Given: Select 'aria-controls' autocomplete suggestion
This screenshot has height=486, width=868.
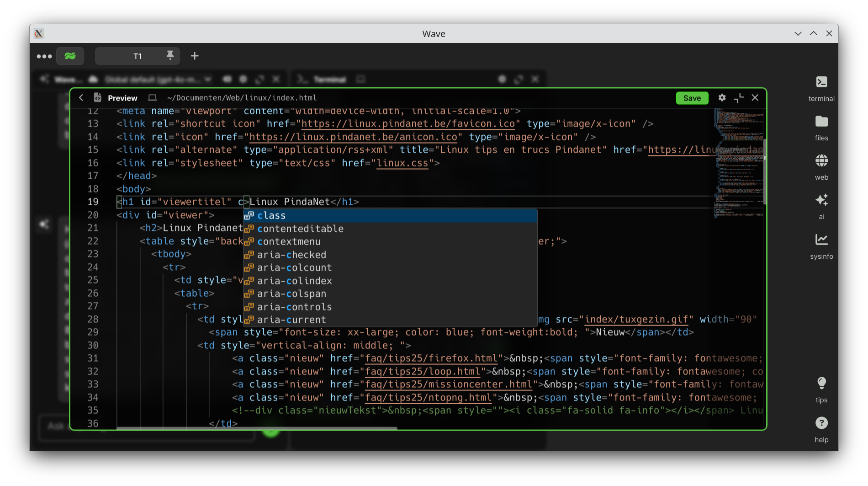Looking at the screenshot, I should 390,307.
